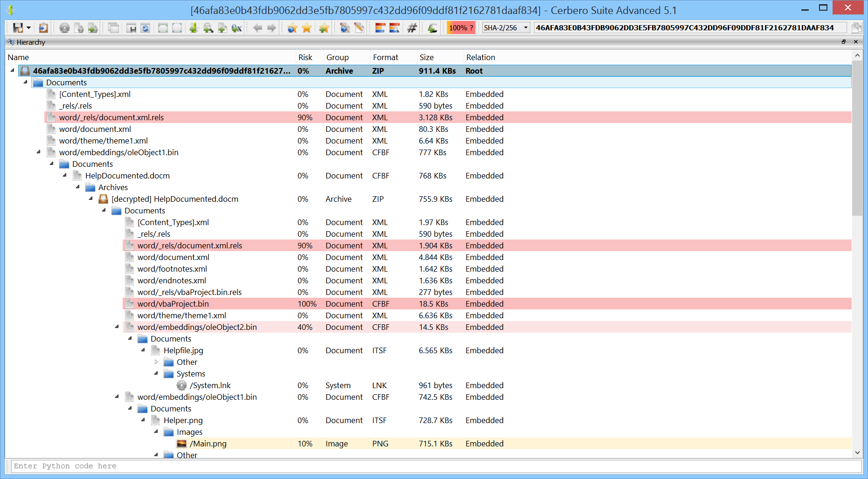Click the stacked windows icon
868x479 pixels.
113,28
